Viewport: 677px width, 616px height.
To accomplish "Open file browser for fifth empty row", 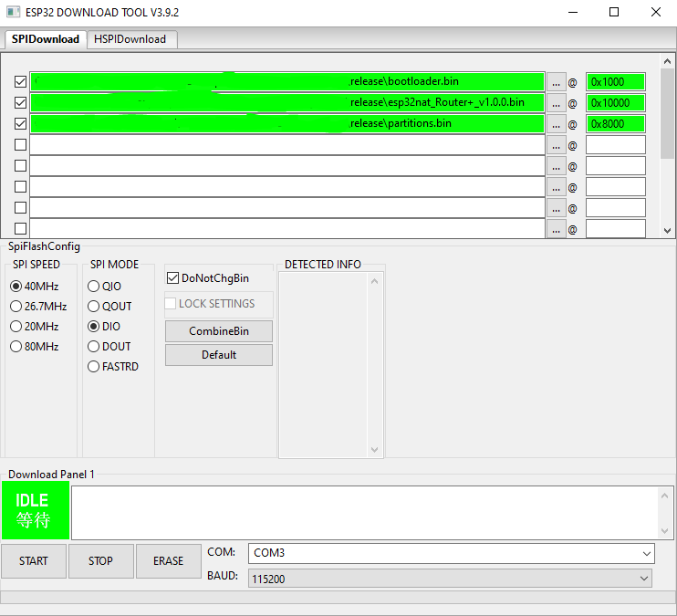I will click(x=557, y=166).
